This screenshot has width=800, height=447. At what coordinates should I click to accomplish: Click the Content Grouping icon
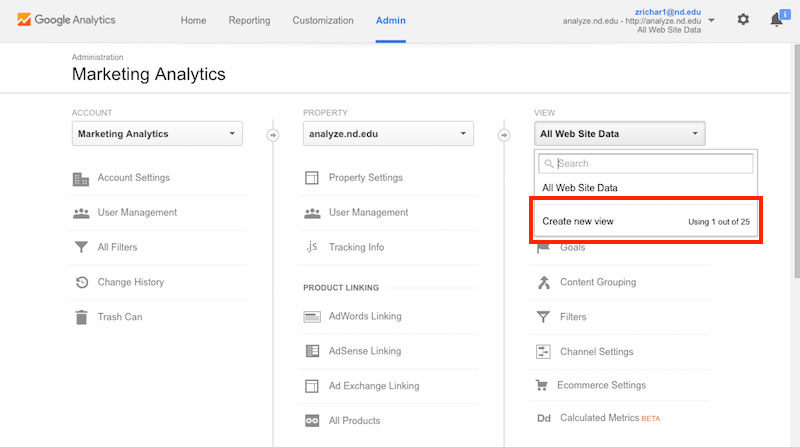click(544, 282)
